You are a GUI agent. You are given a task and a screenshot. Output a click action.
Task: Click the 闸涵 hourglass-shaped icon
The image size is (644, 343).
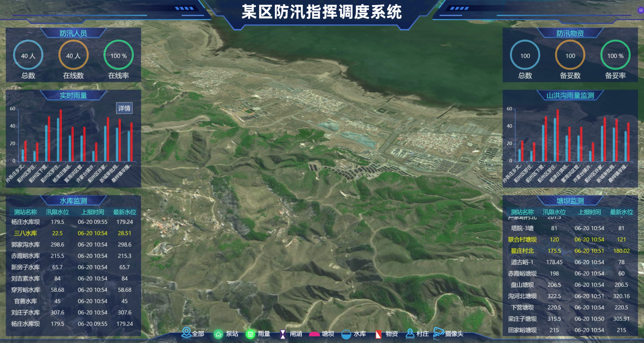point(283,334)
